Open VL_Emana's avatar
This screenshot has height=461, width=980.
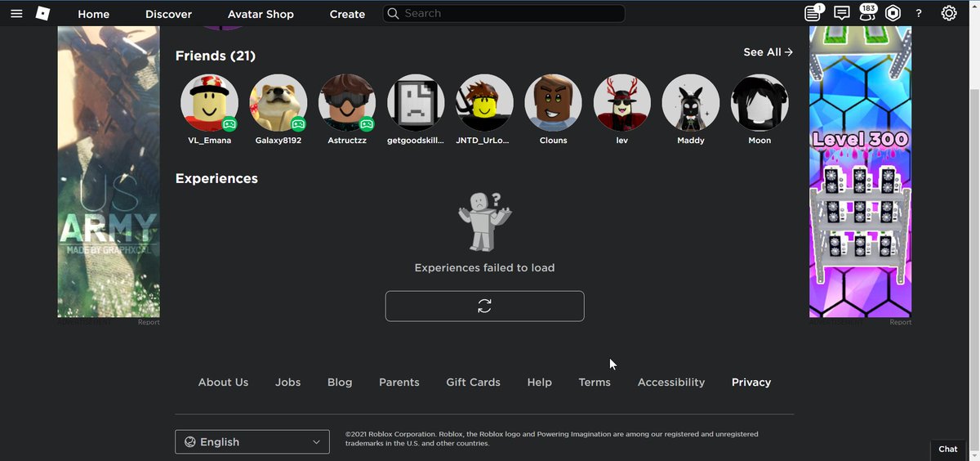point(209,102)
